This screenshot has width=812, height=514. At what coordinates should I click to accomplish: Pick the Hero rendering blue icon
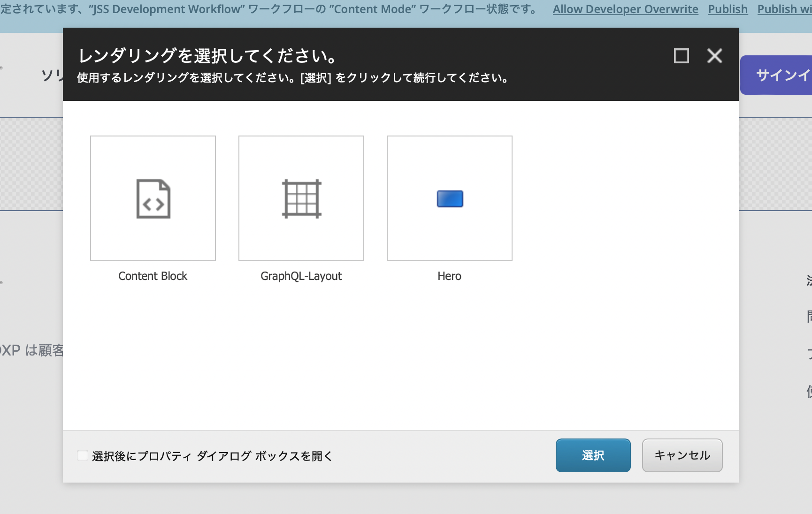coord(450,199)
